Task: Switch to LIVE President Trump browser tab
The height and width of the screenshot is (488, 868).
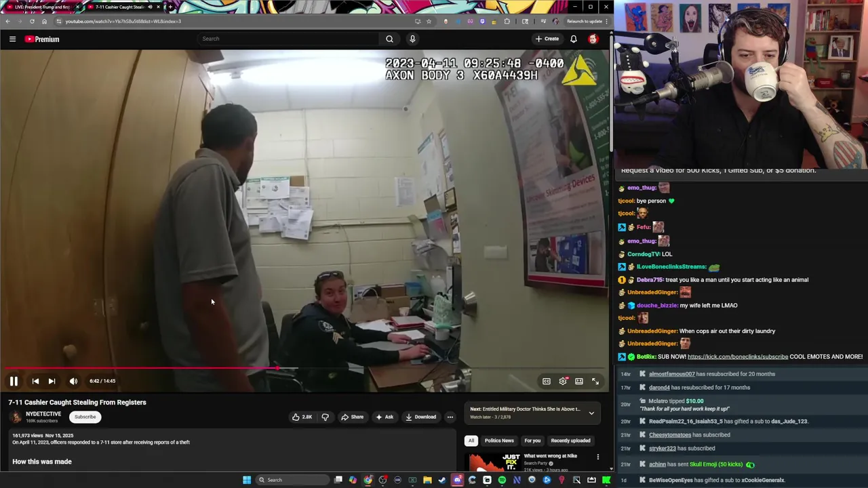Action: pos(42,7)
